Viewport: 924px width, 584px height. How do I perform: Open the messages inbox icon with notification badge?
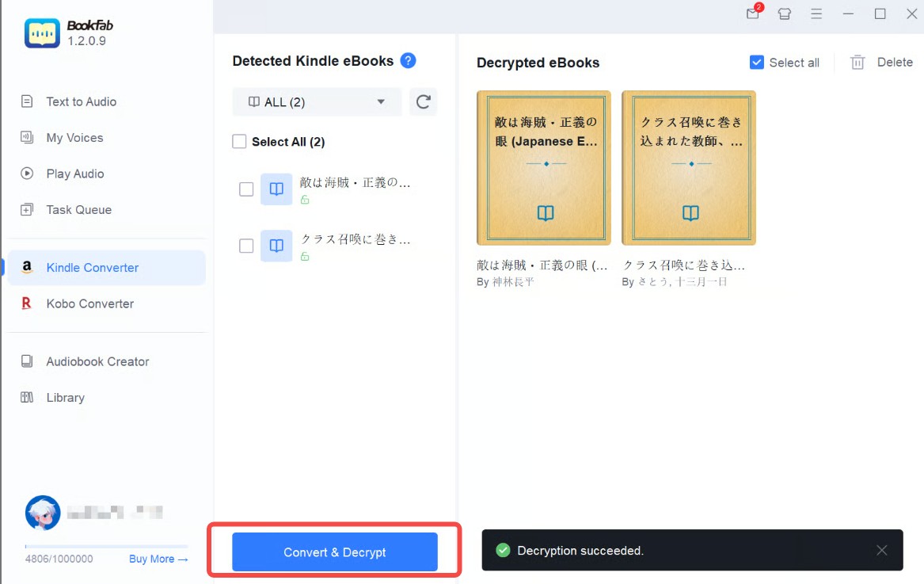point(751,13)
